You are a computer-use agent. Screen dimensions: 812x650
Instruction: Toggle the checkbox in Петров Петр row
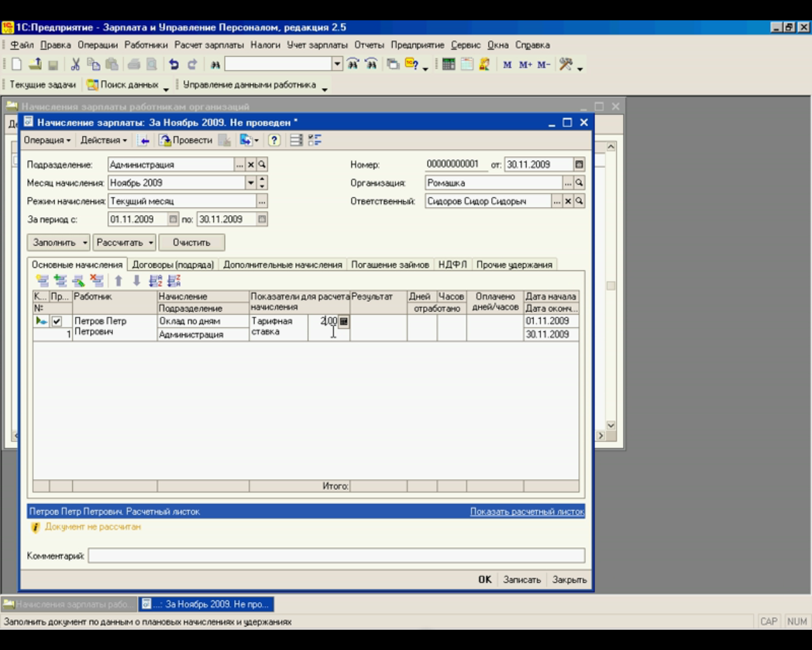point(57,321)
